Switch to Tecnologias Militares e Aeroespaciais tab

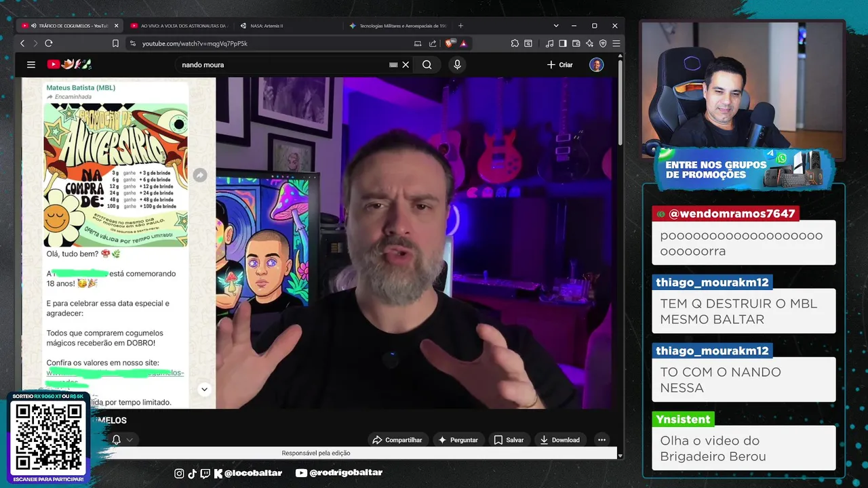click(x=397, y=26)
